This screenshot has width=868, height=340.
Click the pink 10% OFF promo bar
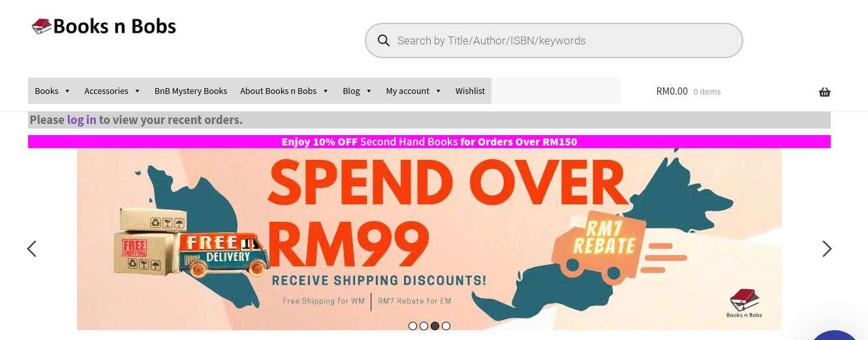click(429, 142)
